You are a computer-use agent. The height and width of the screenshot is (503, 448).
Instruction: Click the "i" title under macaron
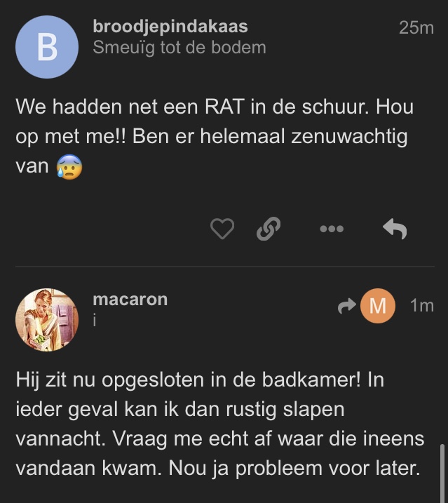pyautogui.click(x=95, y=320)
